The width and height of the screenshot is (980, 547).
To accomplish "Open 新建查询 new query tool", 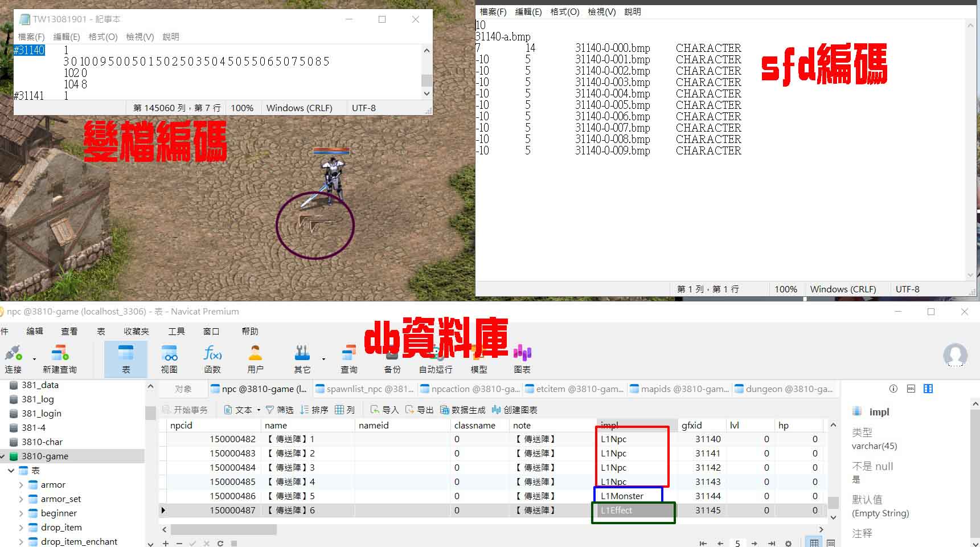I will point(60,358).
